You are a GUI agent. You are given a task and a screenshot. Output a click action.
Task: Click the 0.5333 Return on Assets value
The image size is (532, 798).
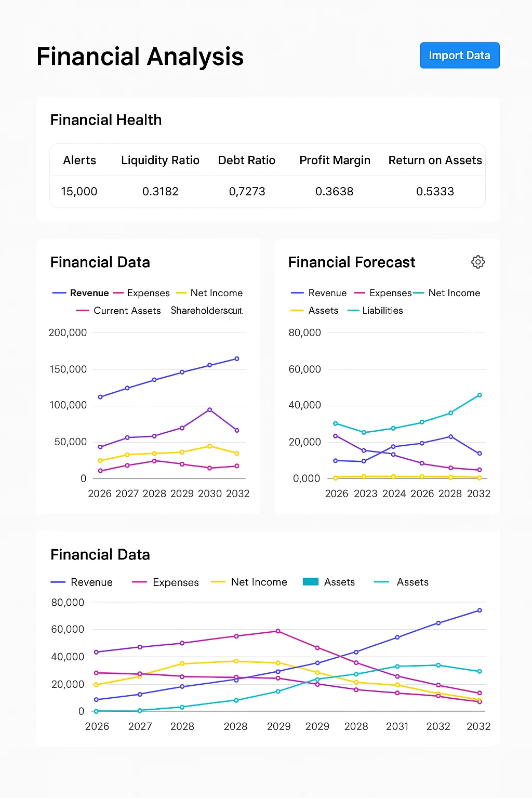(x=435, y=192)
